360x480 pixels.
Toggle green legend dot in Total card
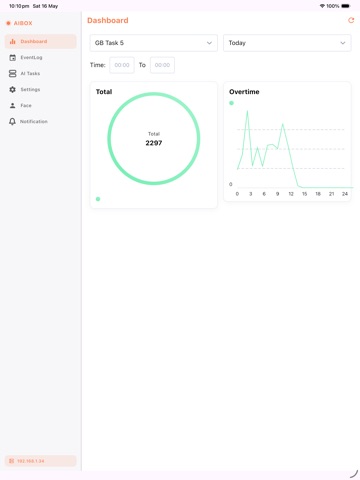(98, 199)
